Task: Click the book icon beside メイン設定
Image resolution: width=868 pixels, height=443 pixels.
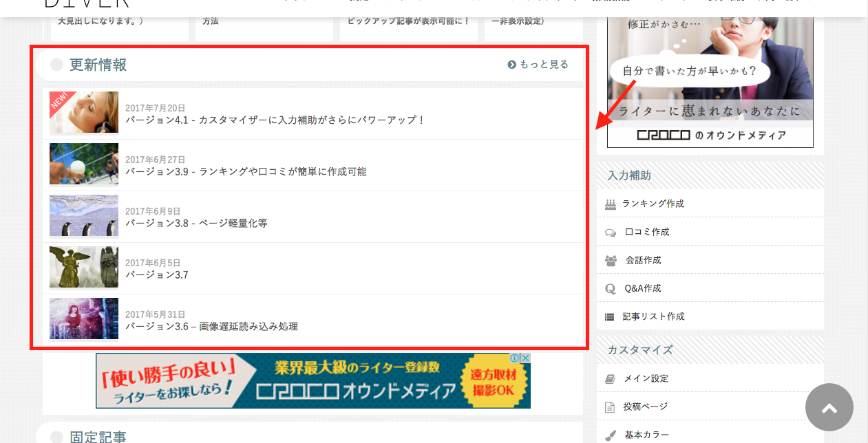Action: (610, 379)
